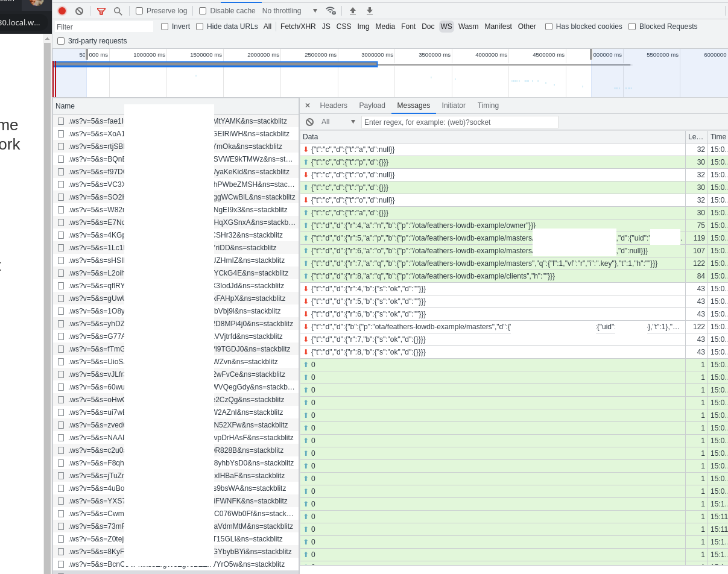Image resolution: width=728 pixels, height=574 pixels.
Task: Check Blocked Requests option
Action: (x=632, y=27)
